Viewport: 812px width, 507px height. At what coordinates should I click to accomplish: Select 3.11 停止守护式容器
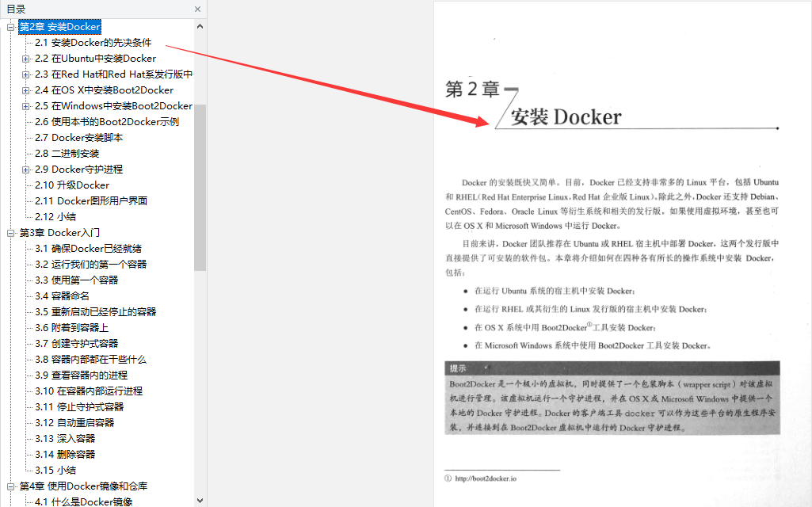(x=79, y=407)
